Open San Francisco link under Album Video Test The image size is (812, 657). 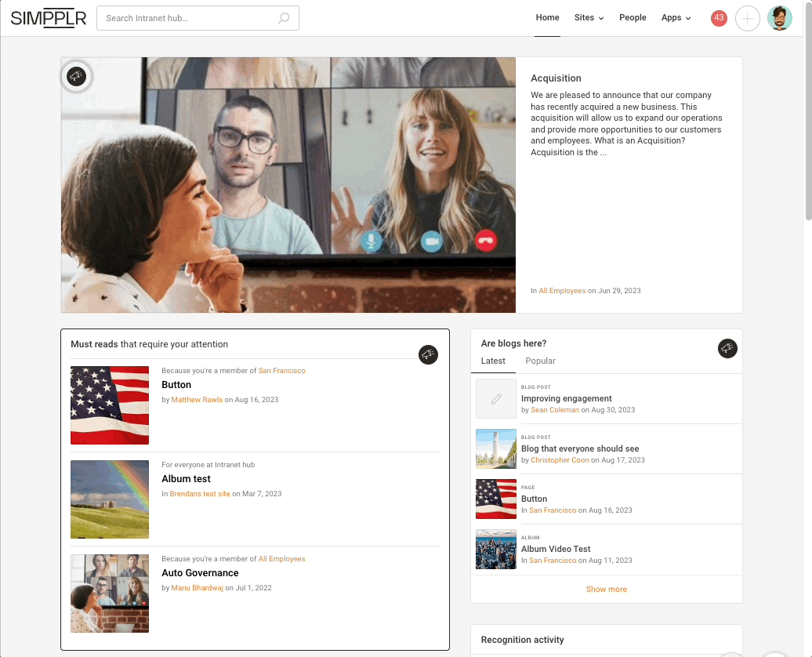tap(553, 561)
